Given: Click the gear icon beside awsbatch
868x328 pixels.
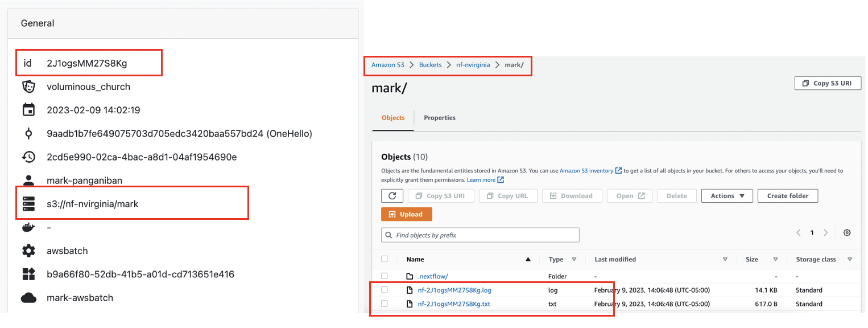Looking at the screenshot, I should point(28,251).
